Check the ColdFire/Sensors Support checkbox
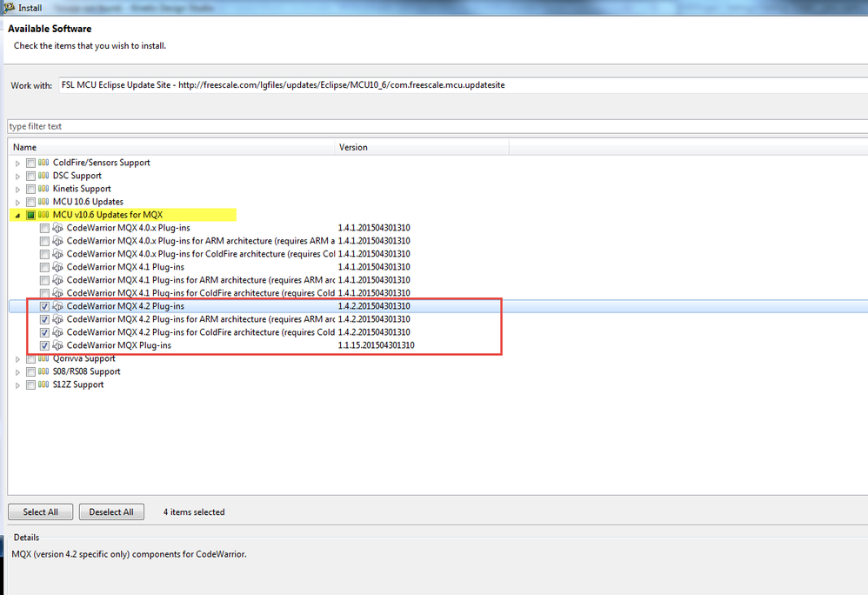 point(31,163)
